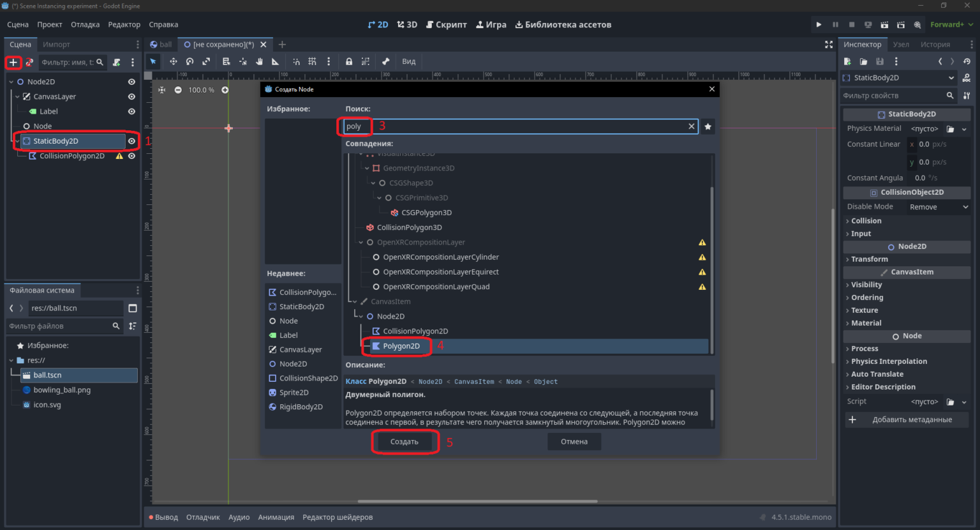The width and height of the screenshot is (980, 530).
Task: Run the project with play button
Action: [x=819, y=24]
